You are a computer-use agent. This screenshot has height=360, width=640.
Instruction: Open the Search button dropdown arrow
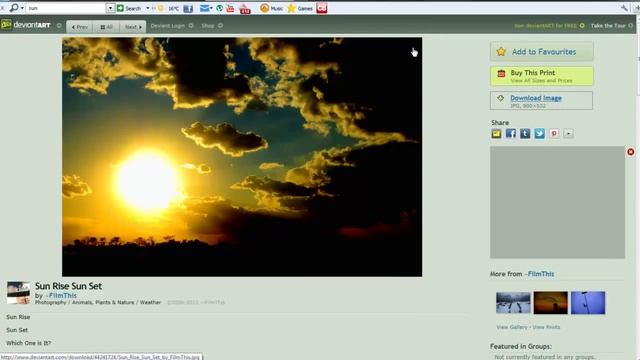[x=147, y=8]
